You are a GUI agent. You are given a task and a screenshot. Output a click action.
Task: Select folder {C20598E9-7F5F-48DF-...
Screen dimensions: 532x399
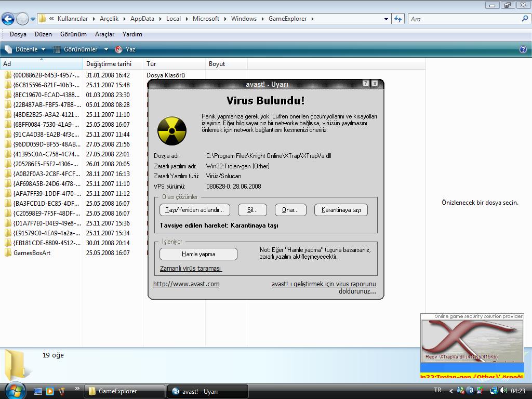coord(43,214)
